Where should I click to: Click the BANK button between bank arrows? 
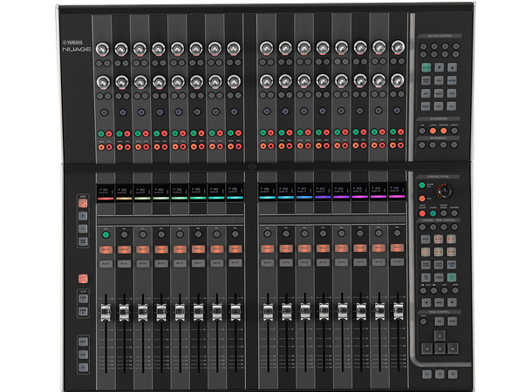click(x=439, y=302)
